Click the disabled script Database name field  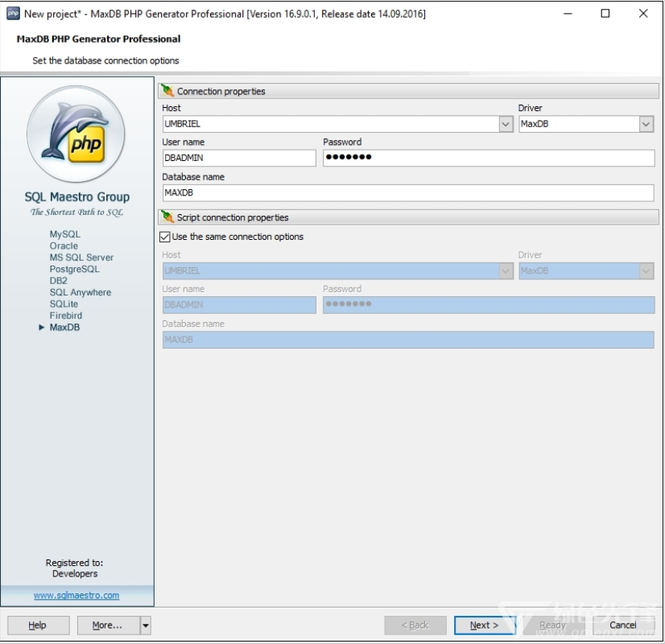[x=408, y=340]
